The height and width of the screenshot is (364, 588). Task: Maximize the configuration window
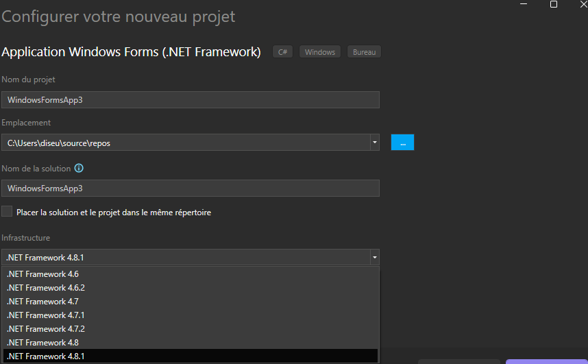pos(554,4)
